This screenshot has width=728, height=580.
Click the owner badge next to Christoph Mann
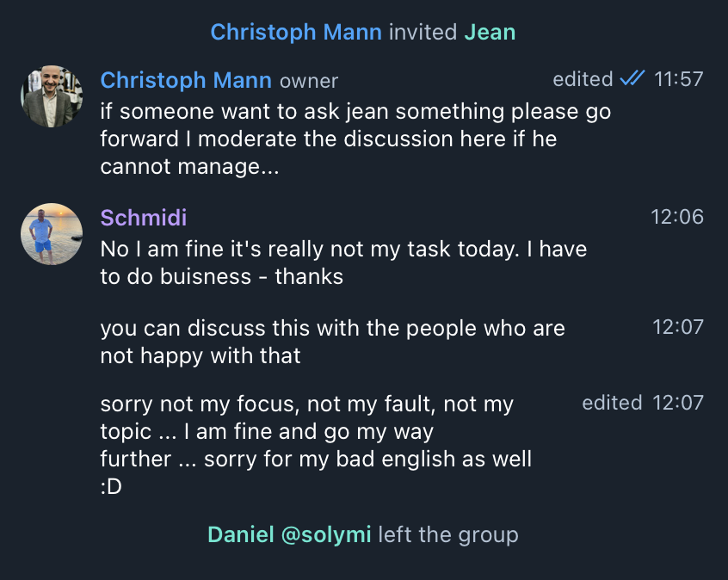tap(309, 81)
